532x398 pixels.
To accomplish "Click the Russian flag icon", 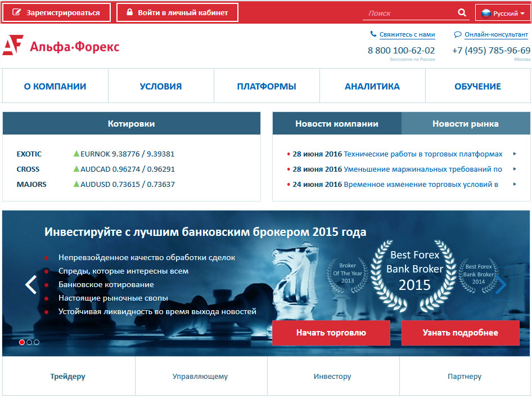I will 486,14.
